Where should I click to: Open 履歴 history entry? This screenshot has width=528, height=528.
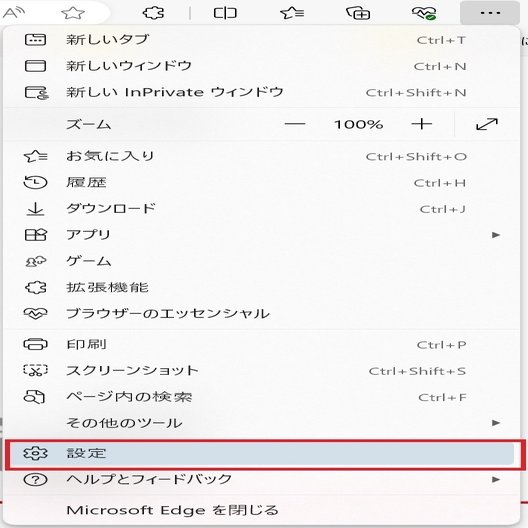click(x=261, y=183)
